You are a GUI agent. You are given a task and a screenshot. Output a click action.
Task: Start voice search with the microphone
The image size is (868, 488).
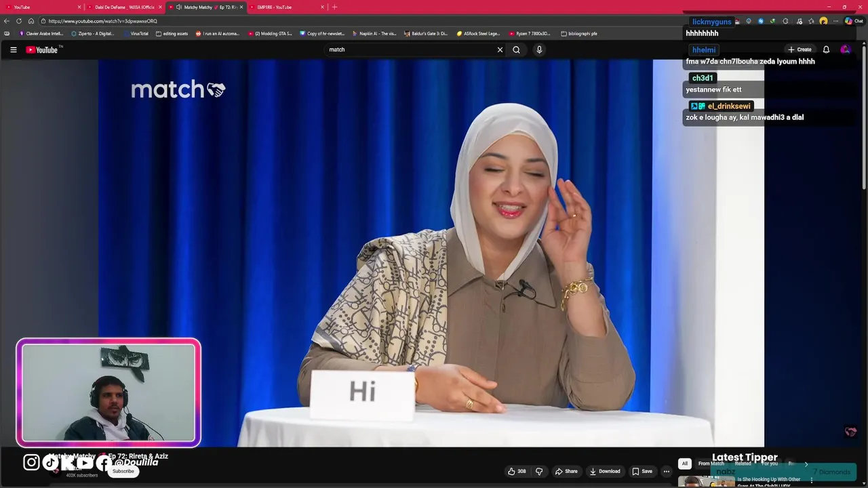539,49
